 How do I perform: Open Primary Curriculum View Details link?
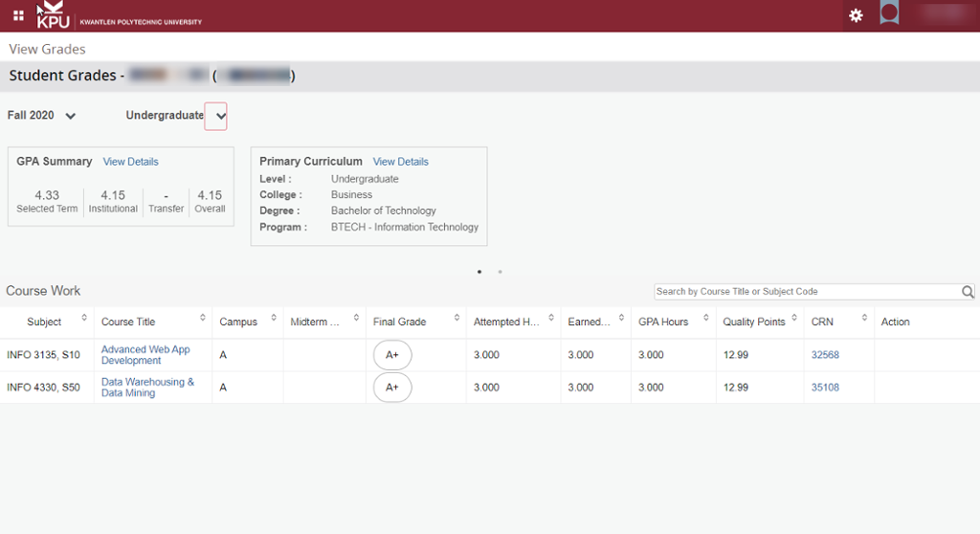coord(400,162)
